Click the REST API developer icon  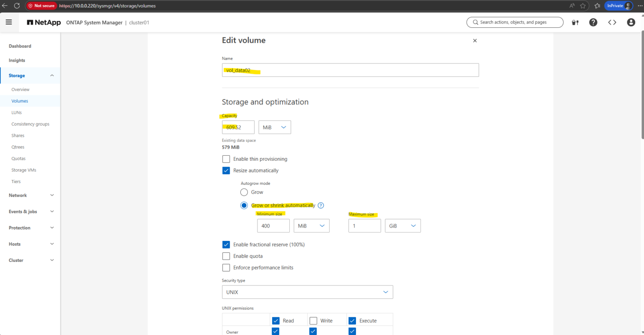(x=612, y=22)
